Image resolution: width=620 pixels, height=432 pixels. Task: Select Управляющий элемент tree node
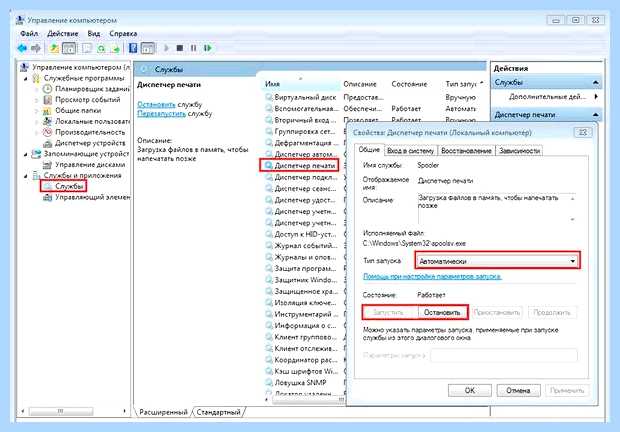pos(92,197)
